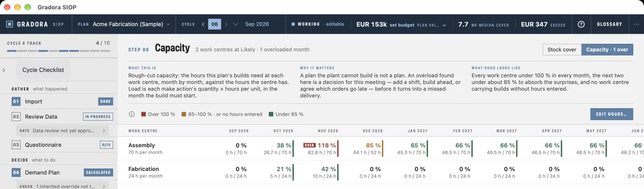The height and width of the screenshot is (189, 644).
Task: Click the CALCULATED badge on Demand Plan
Action: pos(98,173)
